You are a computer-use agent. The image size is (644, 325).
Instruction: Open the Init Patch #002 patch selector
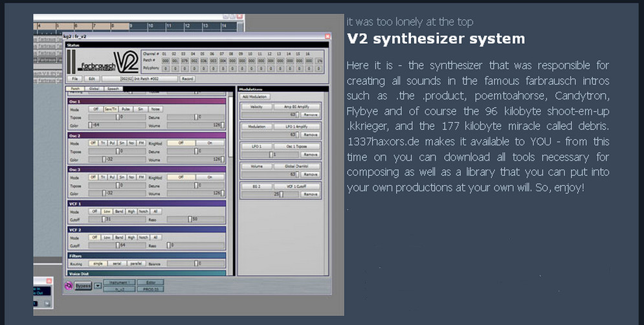(x=140, y=78)
